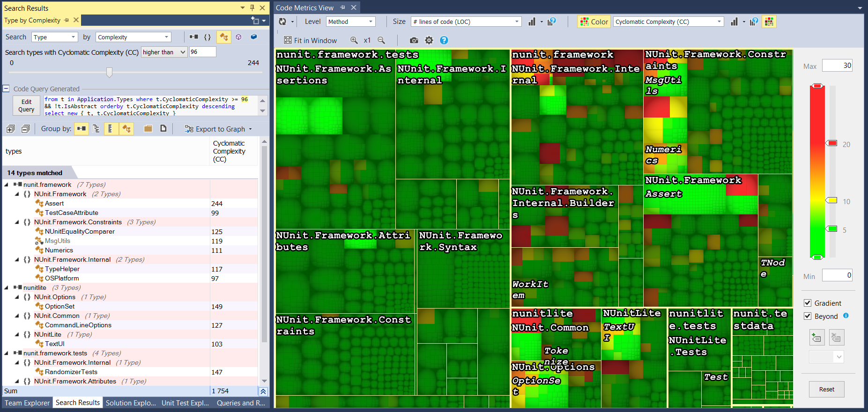Click the folder grouping icon
Image resolution: width=868 pixels, height=412 pixels.
coord(148,129)
